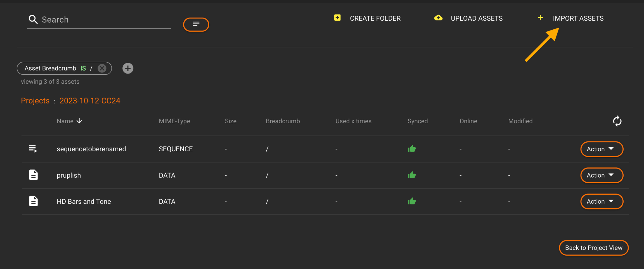Expand Action menu for pruplish

(602, 175)
